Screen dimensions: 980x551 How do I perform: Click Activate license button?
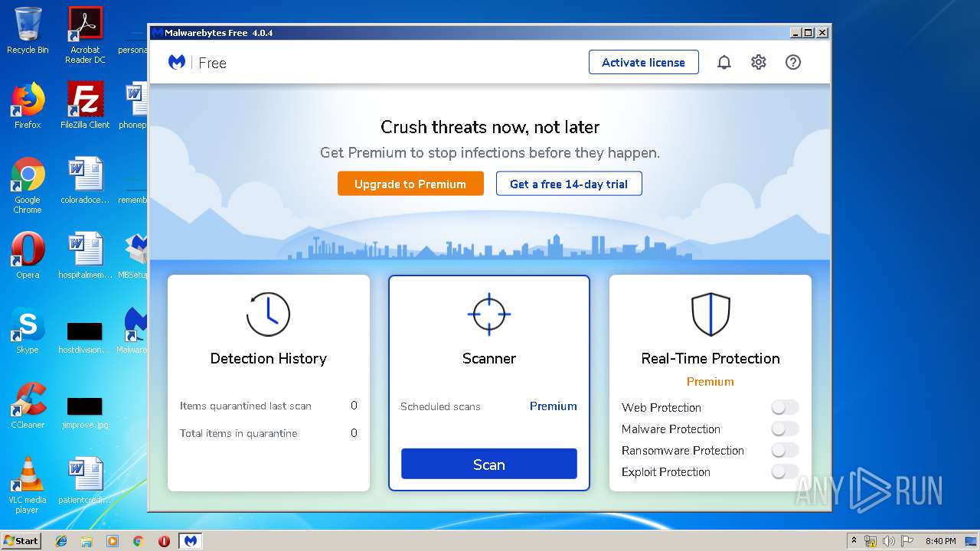[643, 62]
